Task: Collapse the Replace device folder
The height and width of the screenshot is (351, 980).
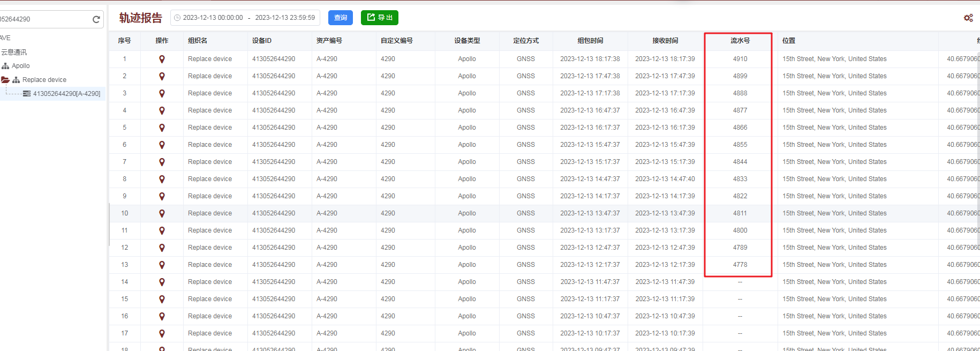Action: pyautogui.click(x=5, y=80)
